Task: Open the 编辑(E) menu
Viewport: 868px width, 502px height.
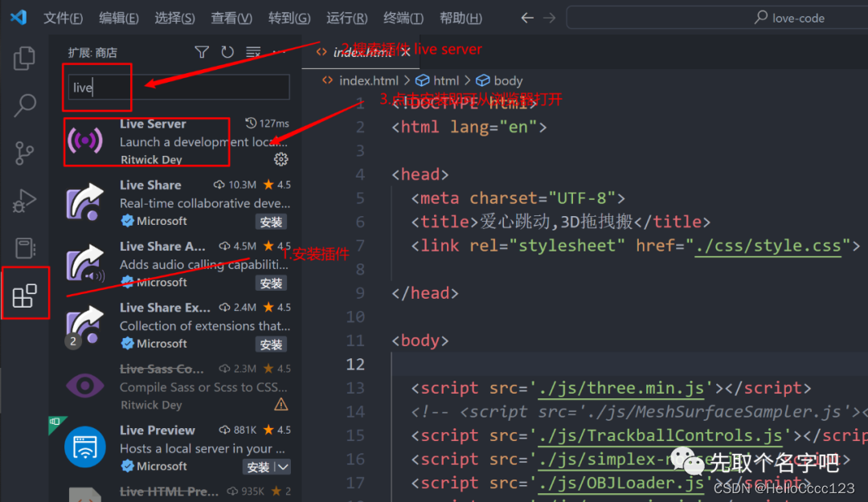Action: pyautogui.click(x=118, y=18)
